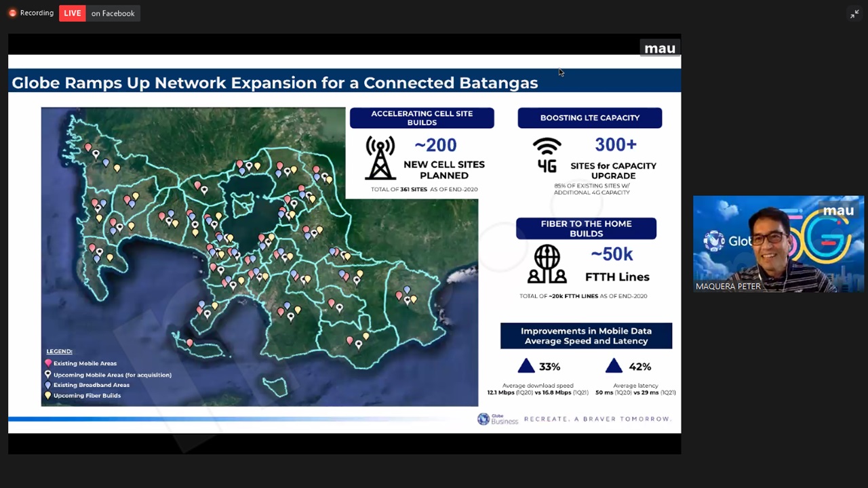Click the fiber globe network icon
The image size is (868, 488).
[x=547, y=264]
